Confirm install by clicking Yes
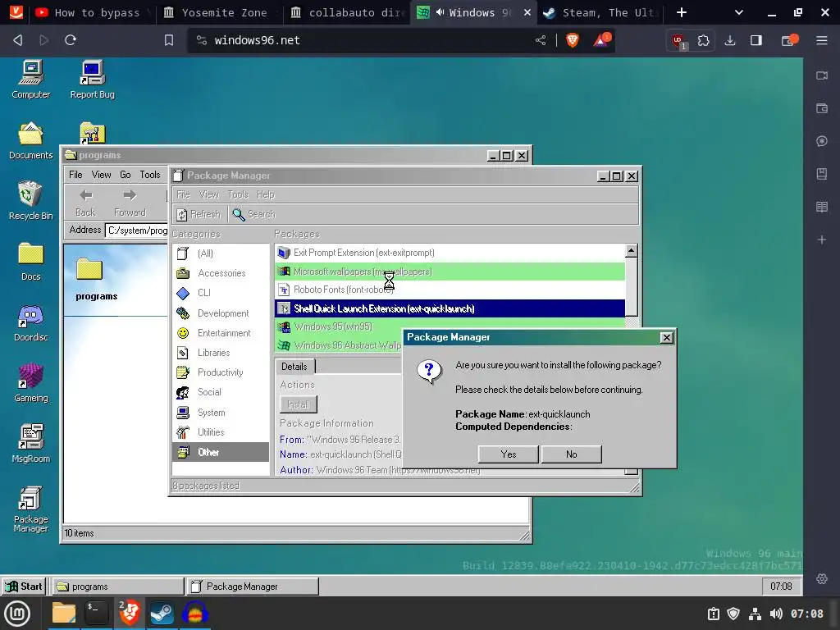Screen dimensions: 840x630 (x=508, y=454)
